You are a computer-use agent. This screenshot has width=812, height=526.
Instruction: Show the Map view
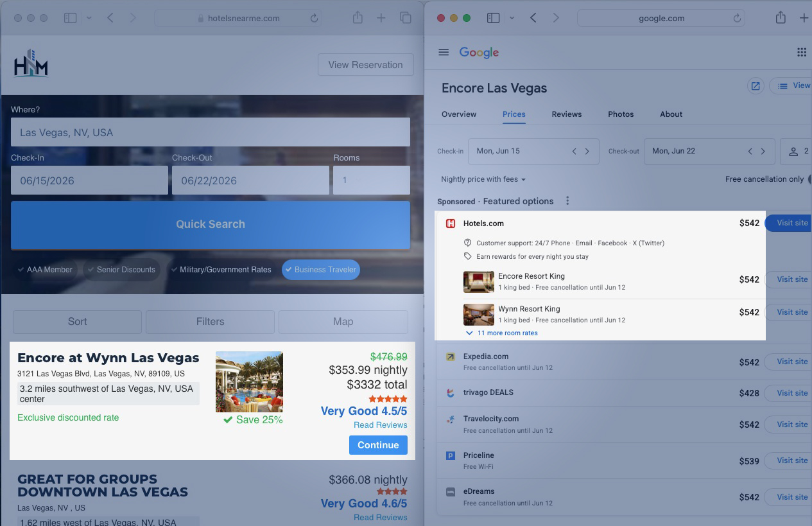click(343, 322)
